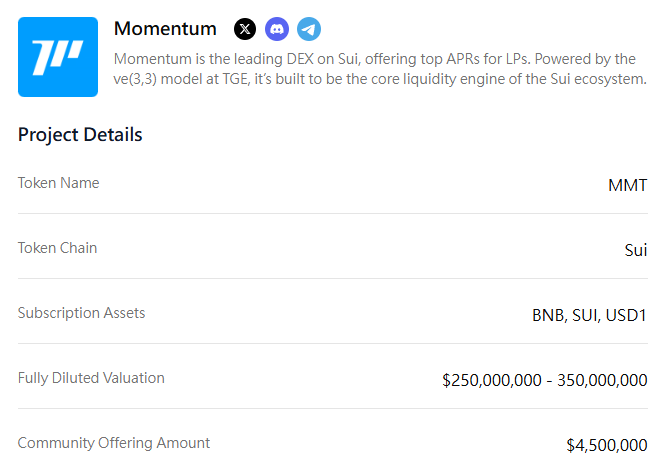
Task: Click the Token Name label
Action: [x=58, y=183]
